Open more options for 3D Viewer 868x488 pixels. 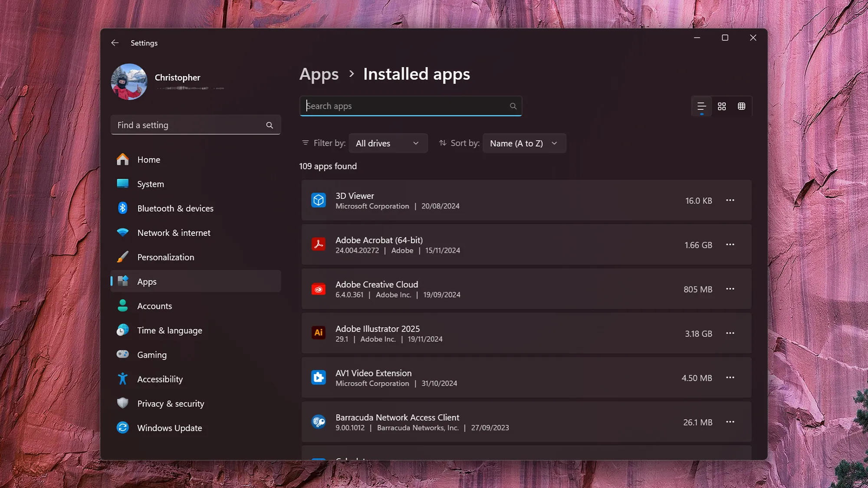730,200
